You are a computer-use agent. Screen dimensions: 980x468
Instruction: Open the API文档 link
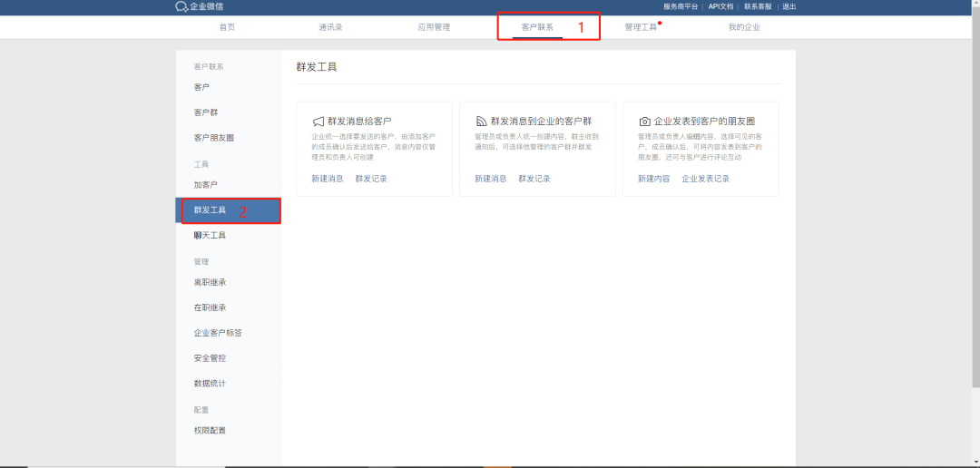coord(720,6)
